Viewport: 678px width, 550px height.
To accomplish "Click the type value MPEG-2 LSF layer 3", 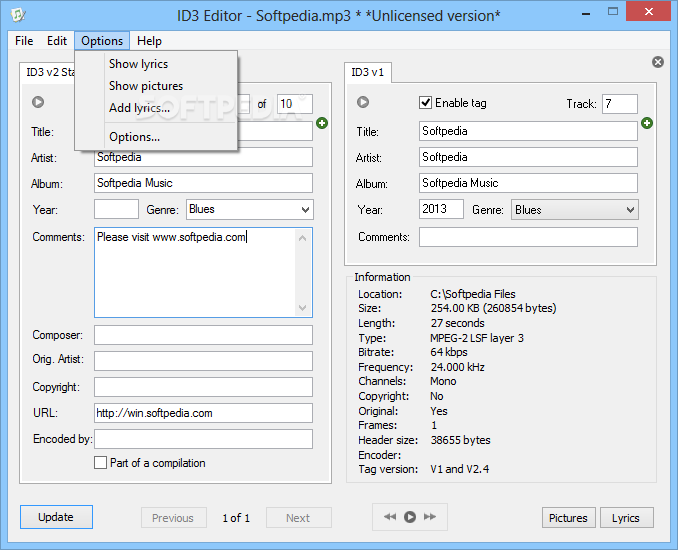I will tap(477, 338).
